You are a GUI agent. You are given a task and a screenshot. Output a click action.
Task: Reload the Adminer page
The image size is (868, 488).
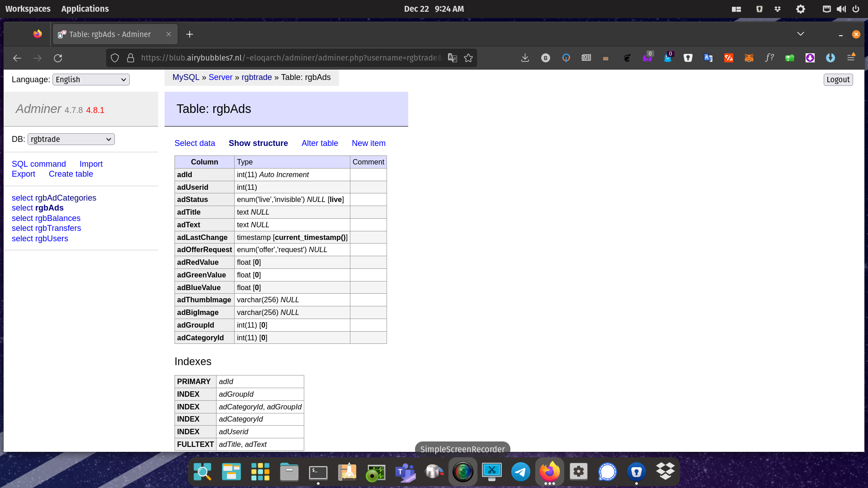[58, 58]
